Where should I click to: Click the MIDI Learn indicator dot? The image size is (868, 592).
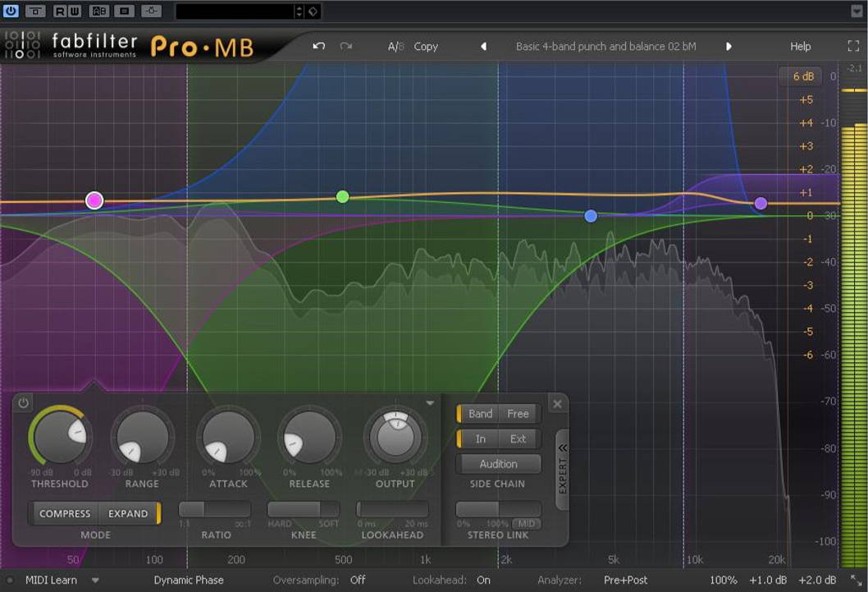click(x=9, y=581)
